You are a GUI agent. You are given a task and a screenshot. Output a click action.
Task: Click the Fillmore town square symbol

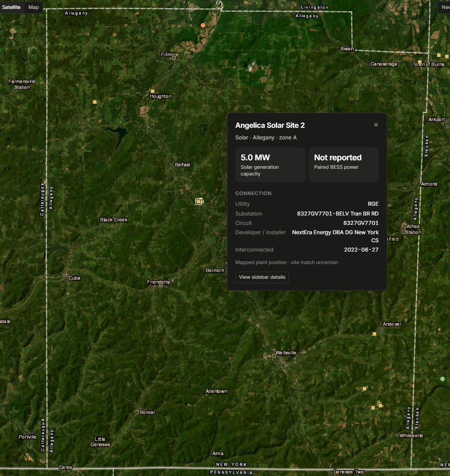click(174, 58)
